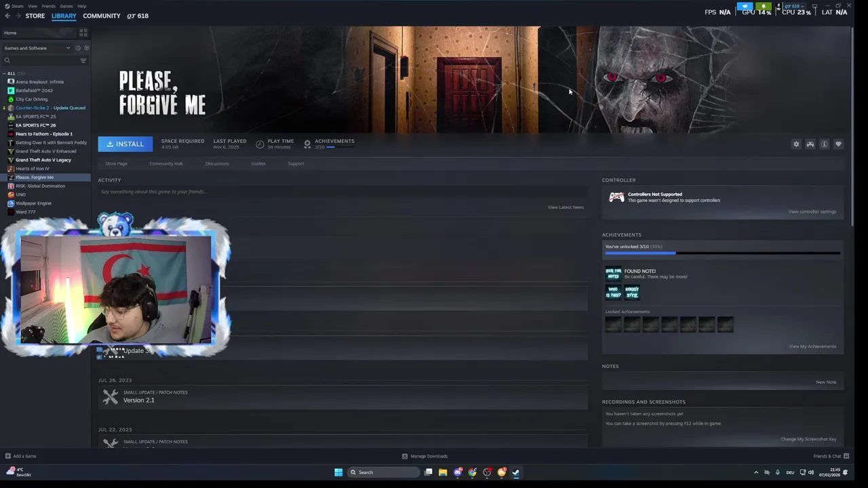Open the advanced filter options icon
The image size is (868, 488).
point(83,60)
